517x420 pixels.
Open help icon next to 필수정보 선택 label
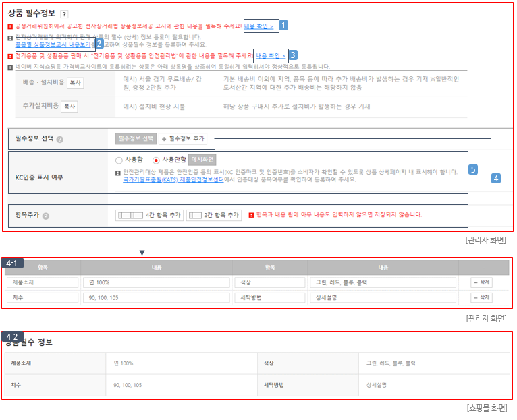click(x=59, y=140)
